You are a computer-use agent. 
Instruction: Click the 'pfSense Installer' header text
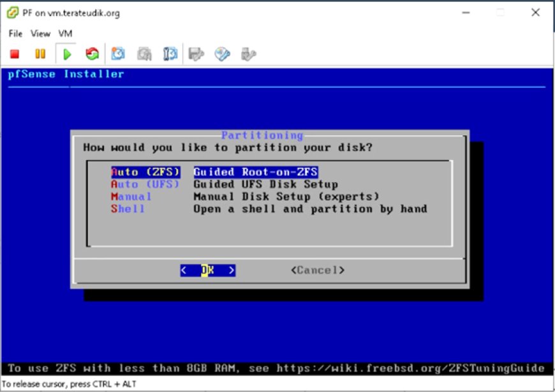tap(66, 74)
